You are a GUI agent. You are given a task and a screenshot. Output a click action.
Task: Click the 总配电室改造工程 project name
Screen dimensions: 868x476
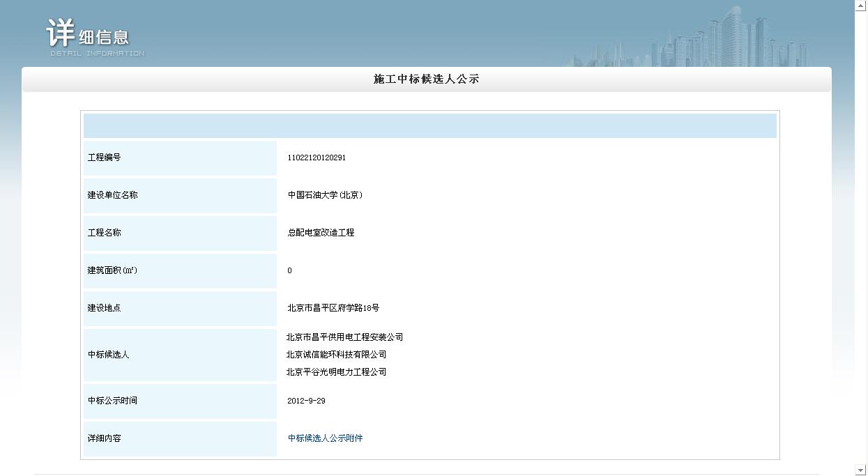coord(321,233)
